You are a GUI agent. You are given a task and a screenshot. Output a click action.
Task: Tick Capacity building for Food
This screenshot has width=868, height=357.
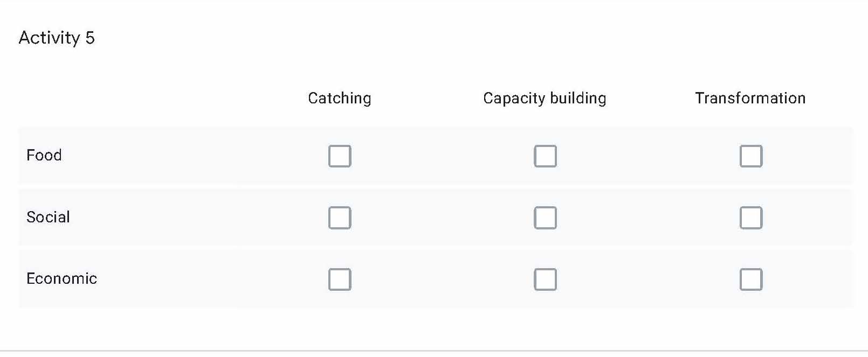[545, 156]
